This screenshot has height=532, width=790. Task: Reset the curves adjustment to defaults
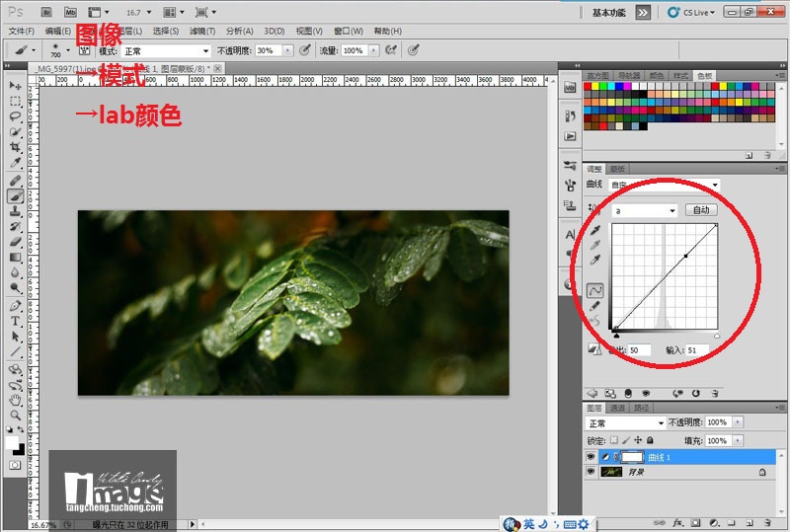[x=696, y=394]
